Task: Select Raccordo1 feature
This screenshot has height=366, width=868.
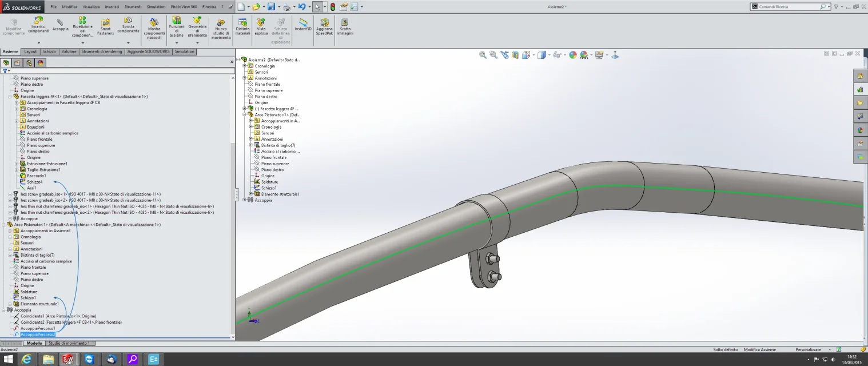Action: coord(37,176)
